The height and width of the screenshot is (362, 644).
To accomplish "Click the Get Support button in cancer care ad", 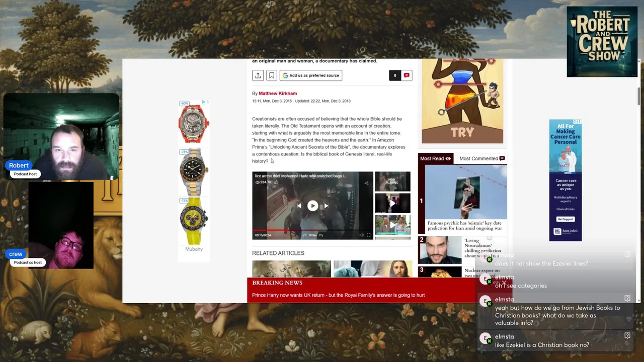I will (565, 219).
